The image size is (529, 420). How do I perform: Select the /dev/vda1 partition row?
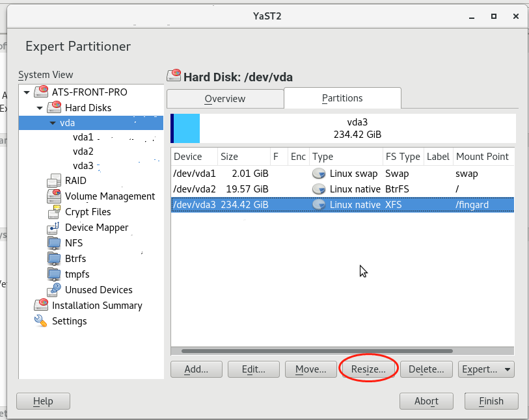pyautogui.click(x=342, y=174)
